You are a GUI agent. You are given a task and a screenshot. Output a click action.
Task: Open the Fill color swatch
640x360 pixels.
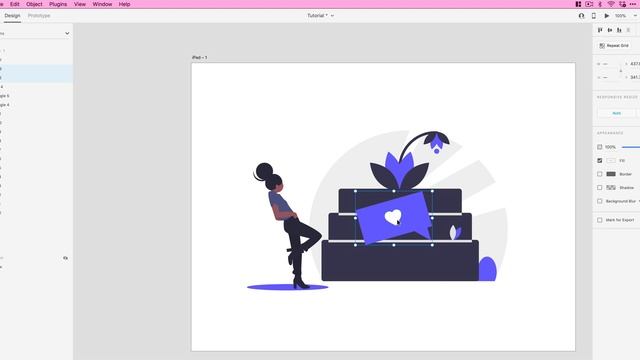611,160
